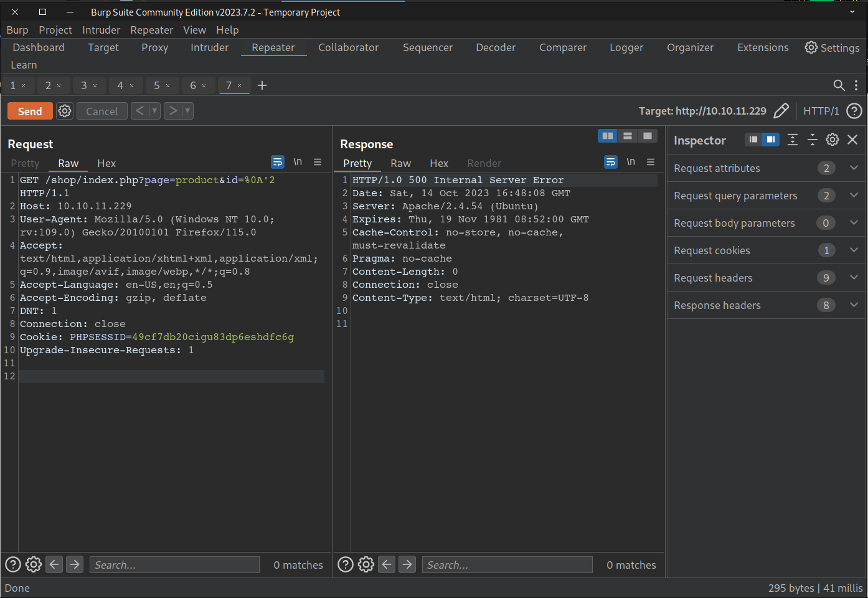Screen dimensions: 868x598
Task: Click the search magnifier in Repeater tab bar
Action: point(839,85)
